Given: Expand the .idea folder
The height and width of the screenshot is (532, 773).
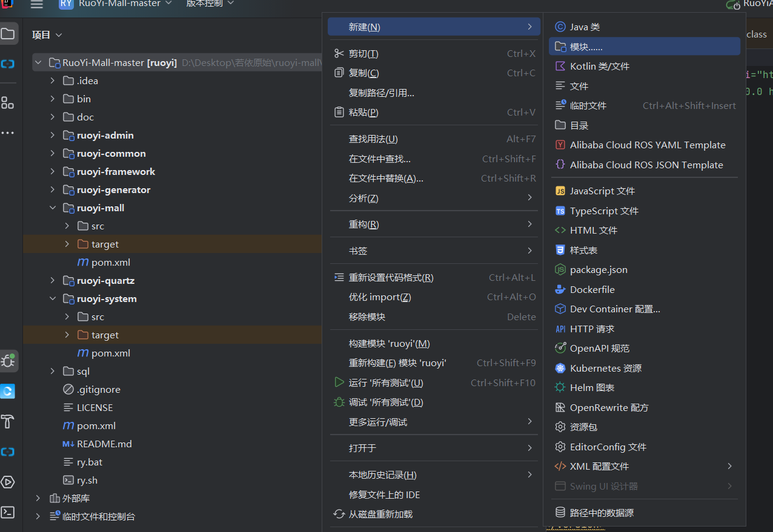Looking at the screenshot, I should [53, 80].
